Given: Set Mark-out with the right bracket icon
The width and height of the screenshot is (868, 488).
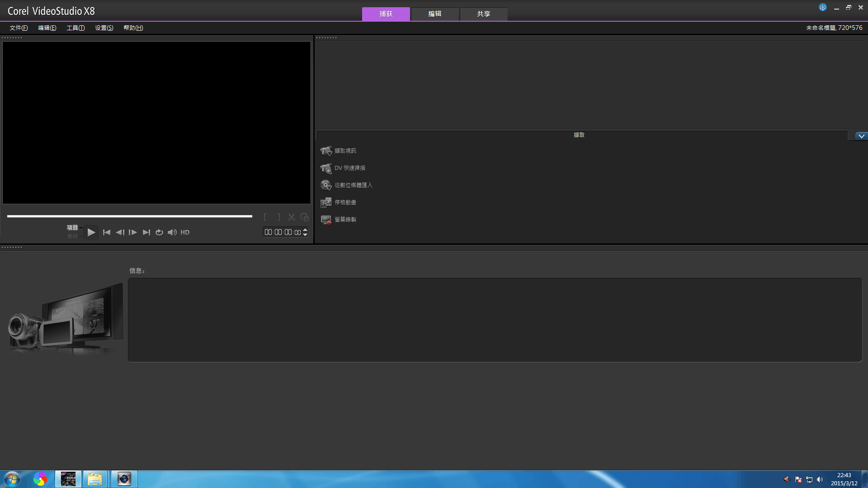Looking at the screenshot, I should click(x=278, y=217).
